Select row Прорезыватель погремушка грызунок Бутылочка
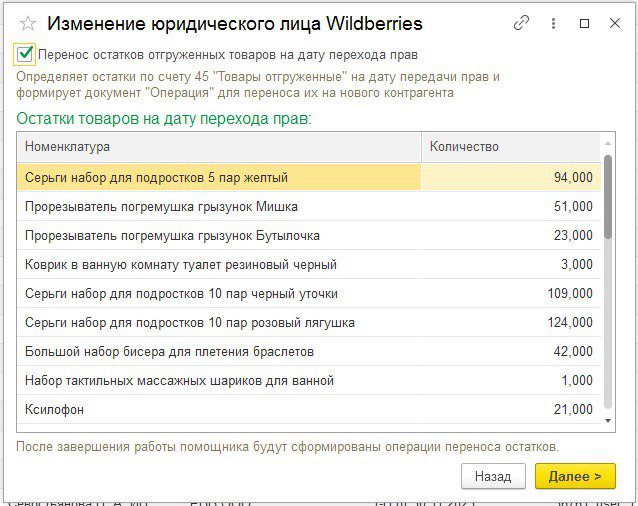 [218, 236]
